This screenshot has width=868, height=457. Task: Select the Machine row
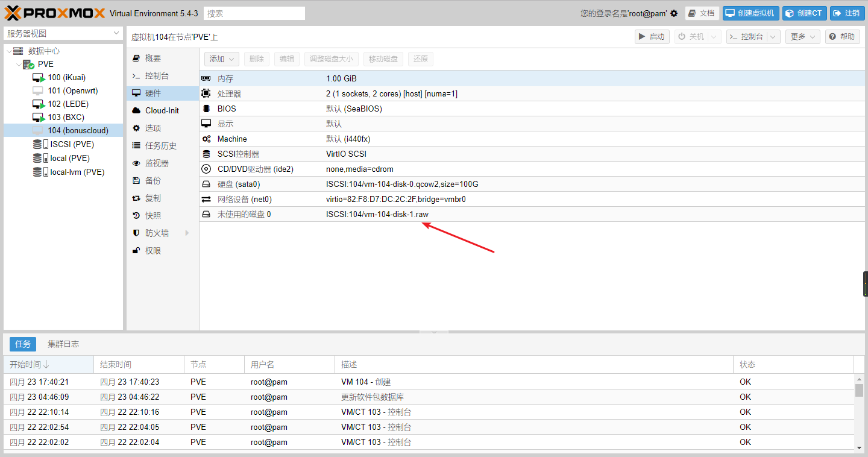click(532, 139)
